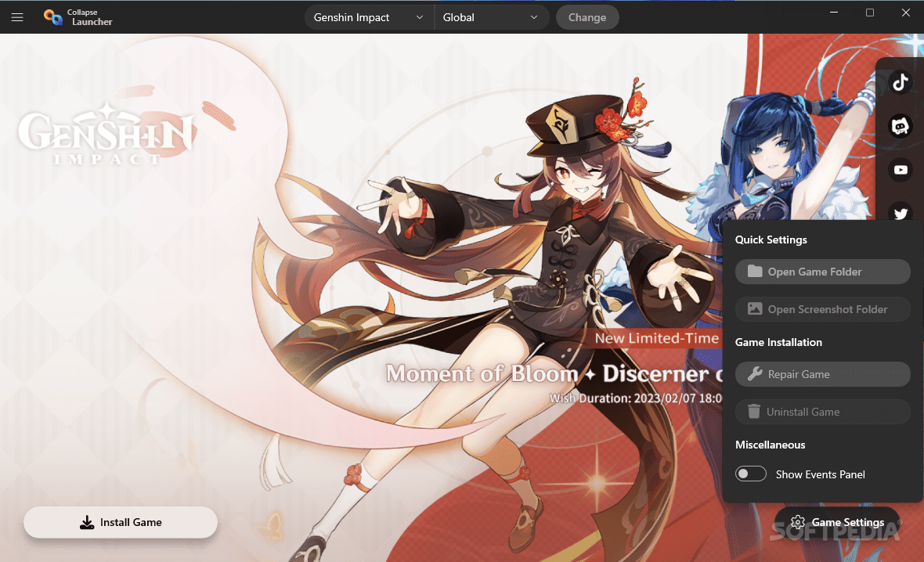The width and height of the screenshot is (924, 562).
Task: Open the TikTok social link
Action: point(900,82)
